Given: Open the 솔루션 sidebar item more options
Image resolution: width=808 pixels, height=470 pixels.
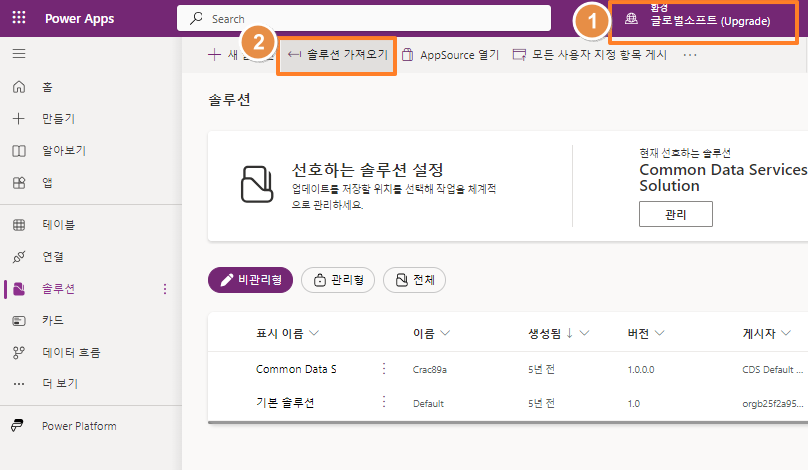Looking at the screenshot, I should click(165, 289).
